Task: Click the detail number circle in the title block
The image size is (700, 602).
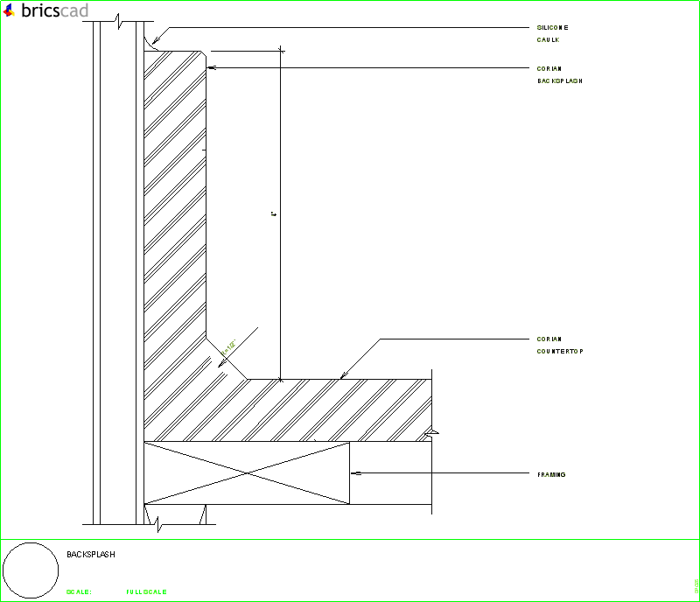Action: (x=31, y=570)
